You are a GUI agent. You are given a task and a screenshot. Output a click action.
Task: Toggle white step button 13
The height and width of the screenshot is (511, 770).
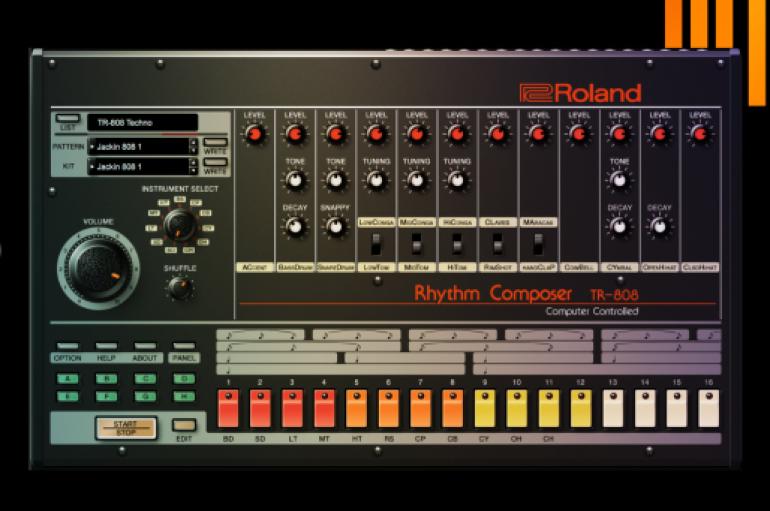click(613, 409)
